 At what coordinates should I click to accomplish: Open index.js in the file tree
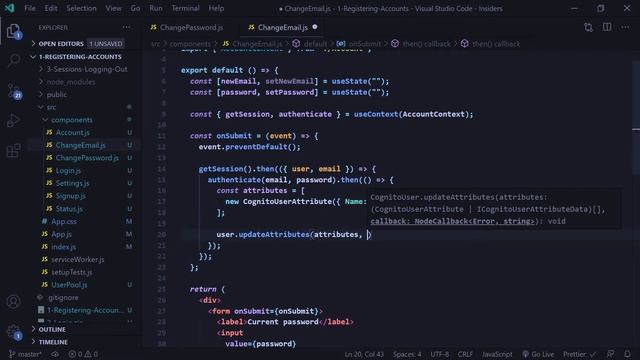(63, 247)
